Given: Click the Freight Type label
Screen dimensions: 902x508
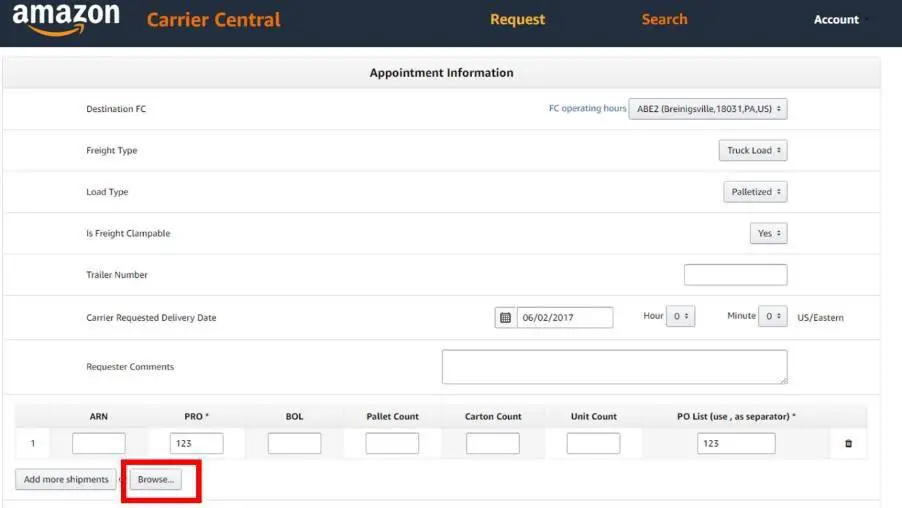Looking at the screenshot, I should [x=112, y=150].
